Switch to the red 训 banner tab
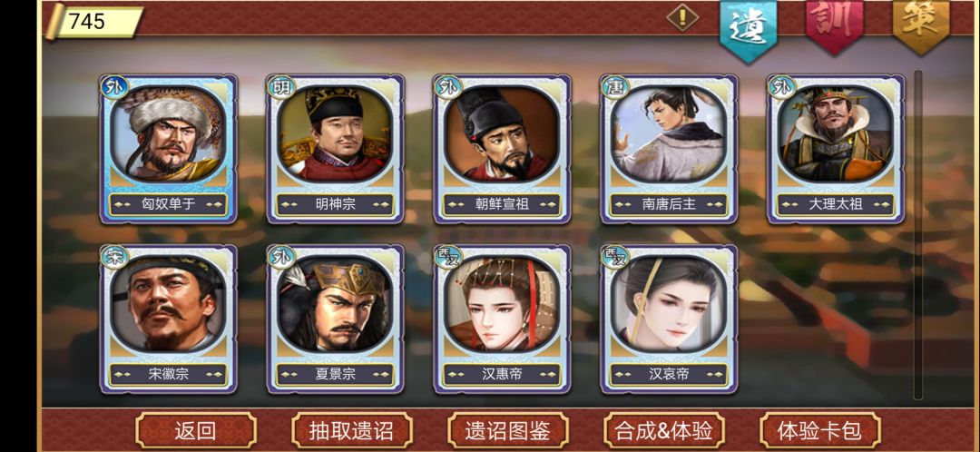980x452 pixels. pos(835,25)
